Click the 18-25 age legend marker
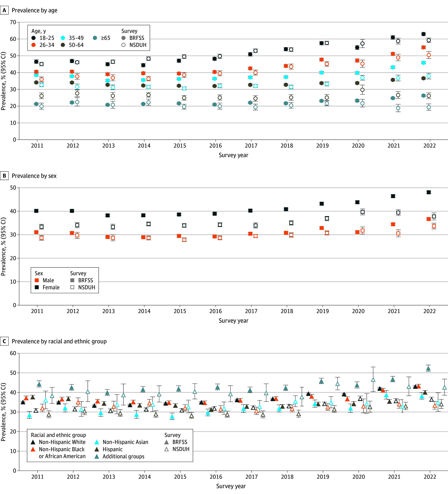Screen dimensions: 448x494 pos(34,38)
